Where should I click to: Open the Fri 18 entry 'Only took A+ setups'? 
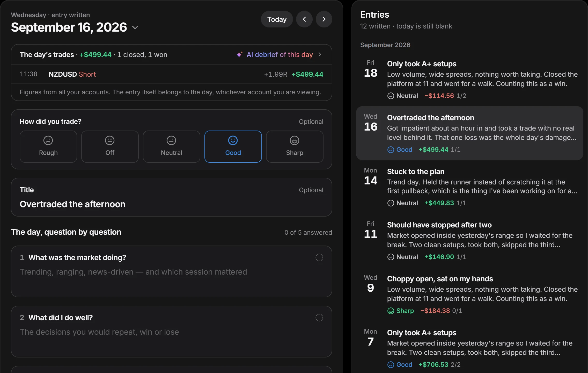470,79
